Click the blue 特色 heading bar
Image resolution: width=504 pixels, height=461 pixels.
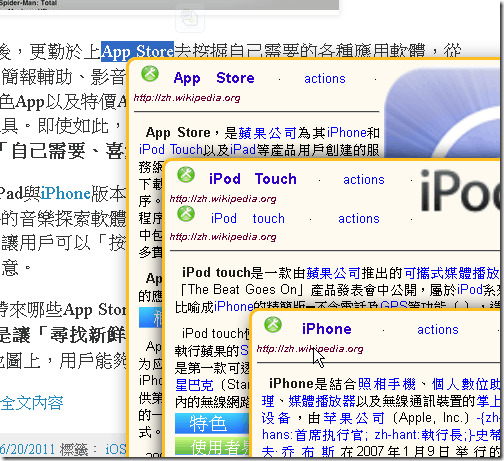pyautogui.click(x=212, y=423)
